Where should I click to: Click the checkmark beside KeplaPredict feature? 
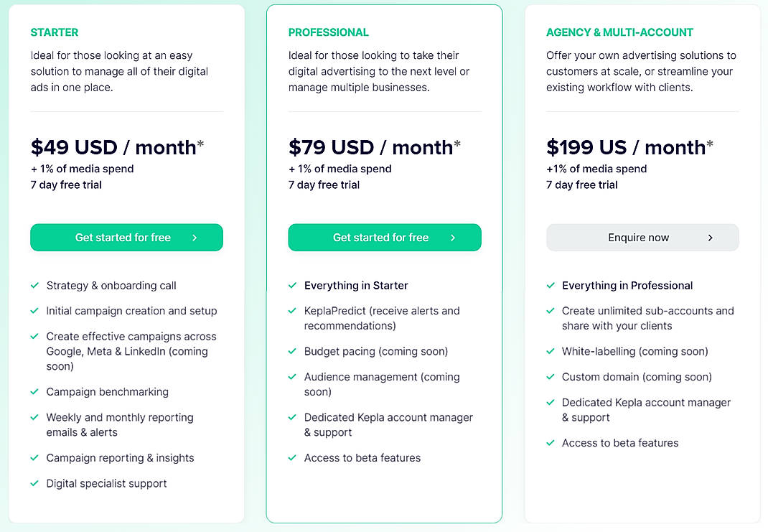[292, 310]
